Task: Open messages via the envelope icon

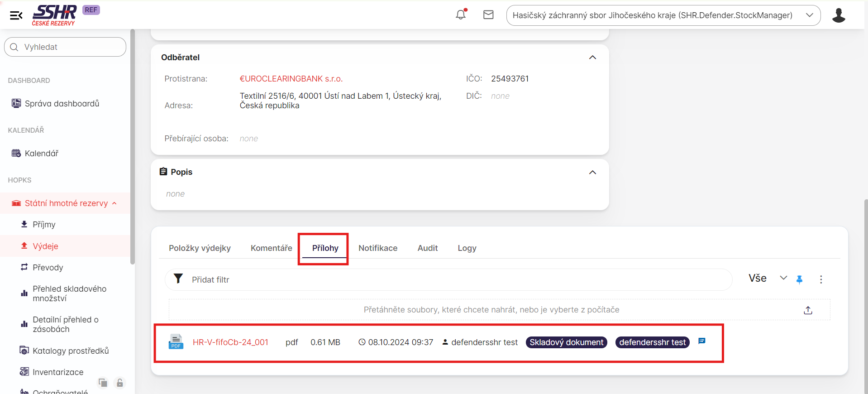Action: pos(488,15)
